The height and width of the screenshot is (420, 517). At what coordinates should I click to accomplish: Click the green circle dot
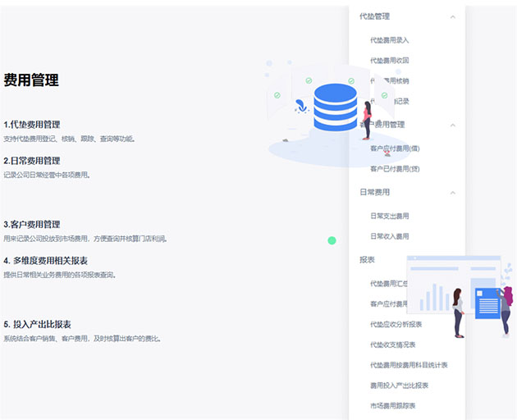[332, 240]
